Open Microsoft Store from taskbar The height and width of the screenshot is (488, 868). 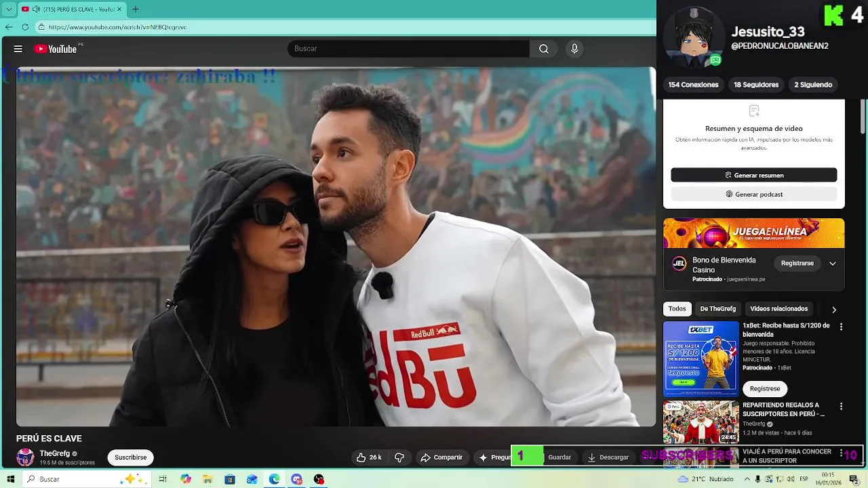[x=230, y=479]
